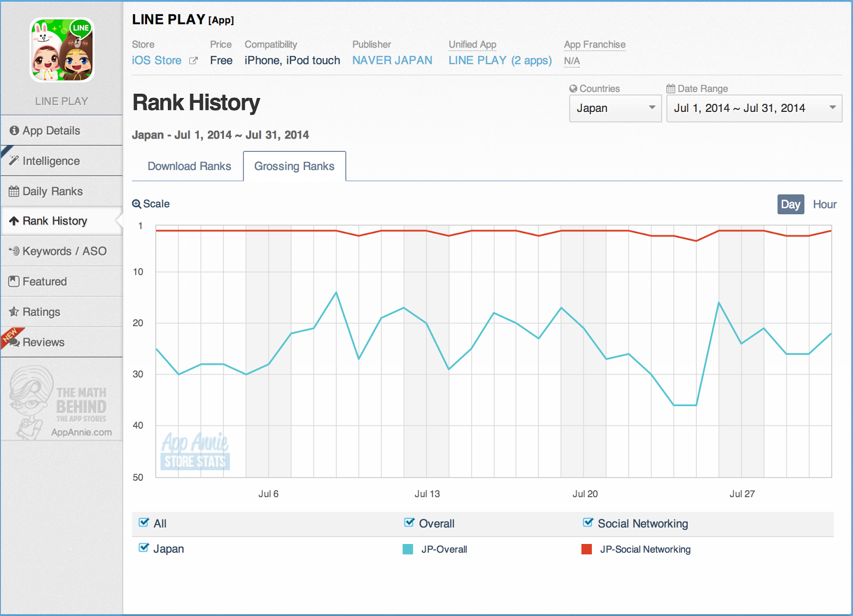Uncheck the Japan checkbox
This screenshot has width=853, height=616.
pyautogui.click(x=143, y=548)
